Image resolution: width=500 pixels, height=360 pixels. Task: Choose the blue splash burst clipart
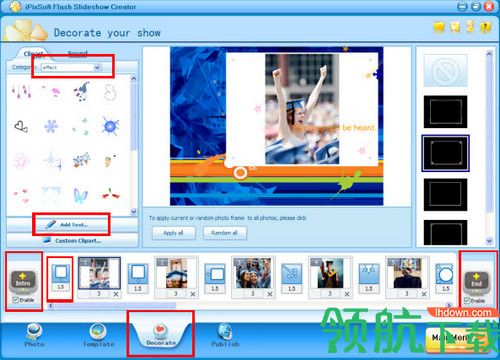pyautogui.click(x=110, y=126)
